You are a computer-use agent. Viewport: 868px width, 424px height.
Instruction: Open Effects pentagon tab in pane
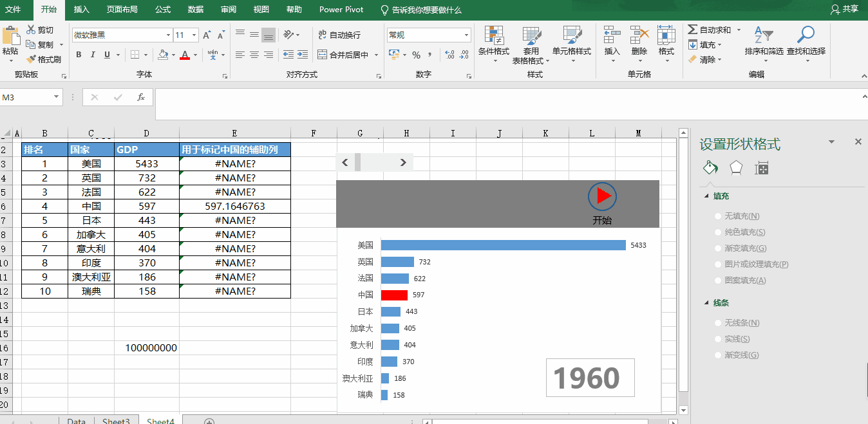tap(736, 168)
